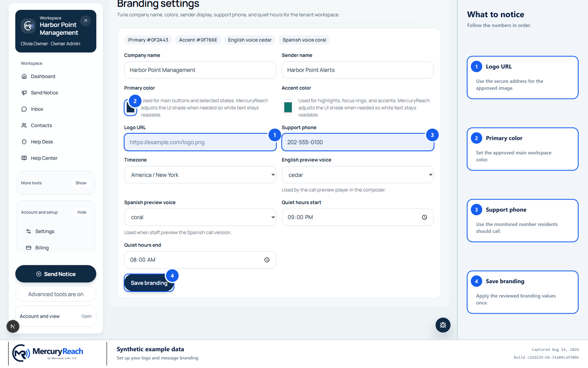
Task: Open workspace via arrow icon in header card
Action: click(x=85, y=21)
